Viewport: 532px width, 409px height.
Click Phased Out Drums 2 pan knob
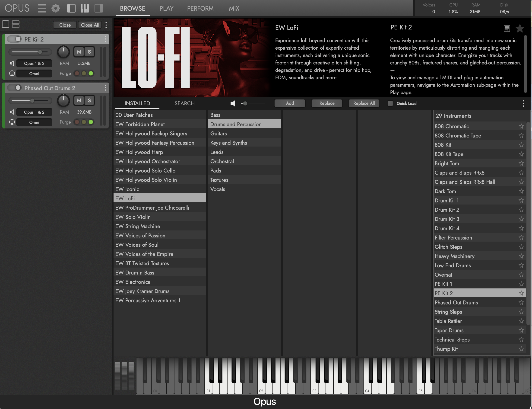point(63,101)
